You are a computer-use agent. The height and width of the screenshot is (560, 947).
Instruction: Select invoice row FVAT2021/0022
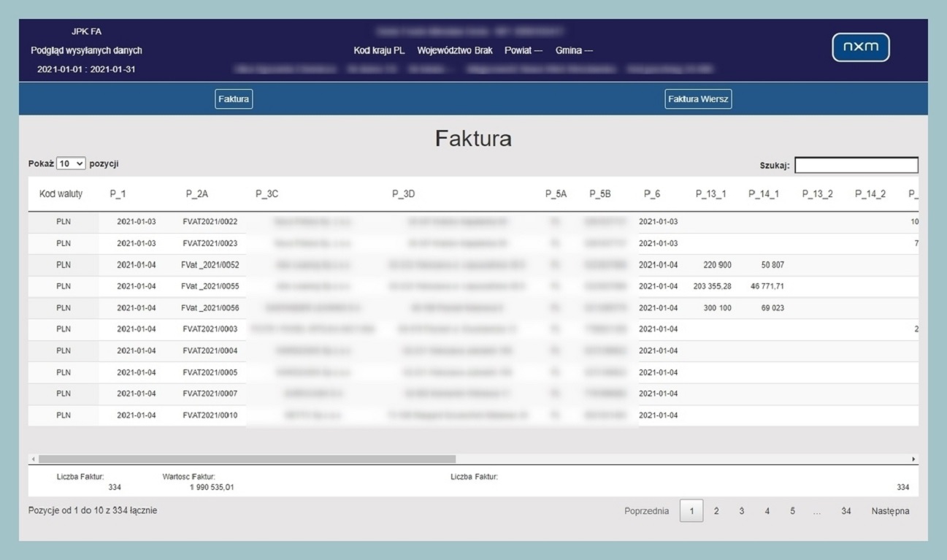[x=210, y=222]
